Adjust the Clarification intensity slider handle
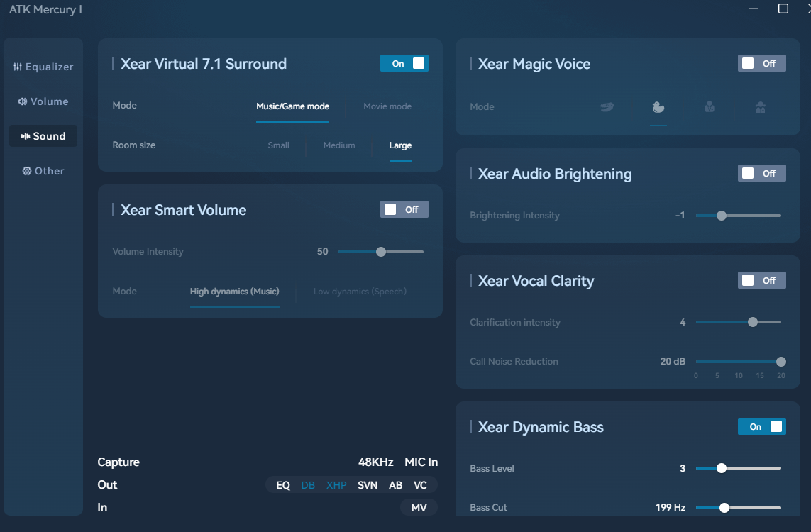811x532 pixels. 753,322
